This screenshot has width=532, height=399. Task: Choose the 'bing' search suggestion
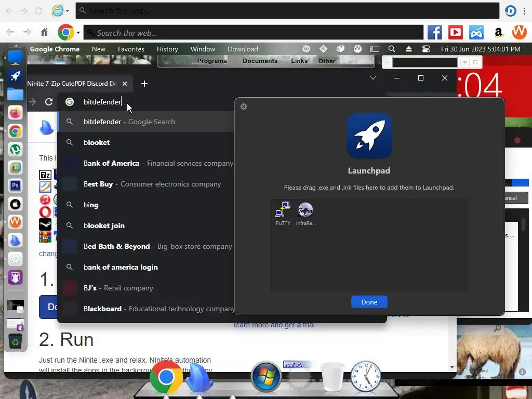point(146,205)
